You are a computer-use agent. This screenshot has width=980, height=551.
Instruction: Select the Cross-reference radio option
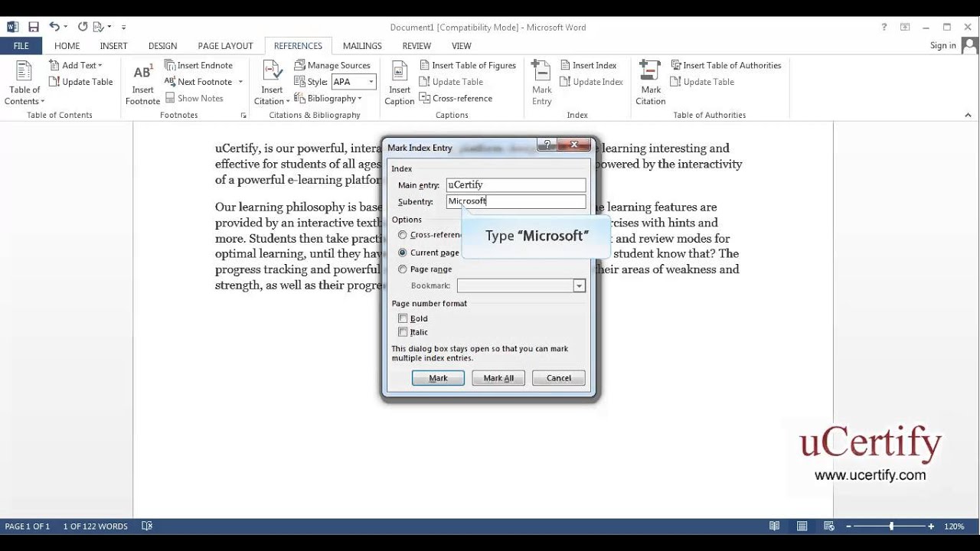tap(403, 235)
